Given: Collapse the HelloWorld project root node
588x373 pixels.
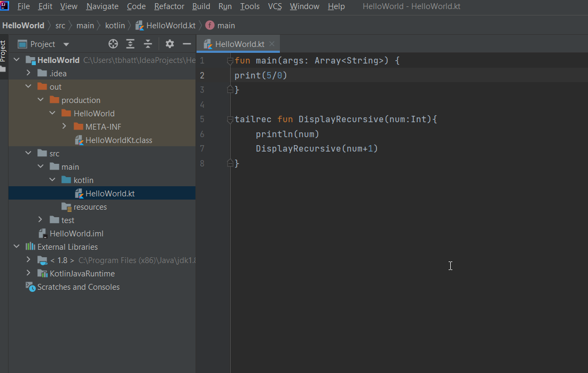Looking at the screenshot, I should tap(15, 60).
